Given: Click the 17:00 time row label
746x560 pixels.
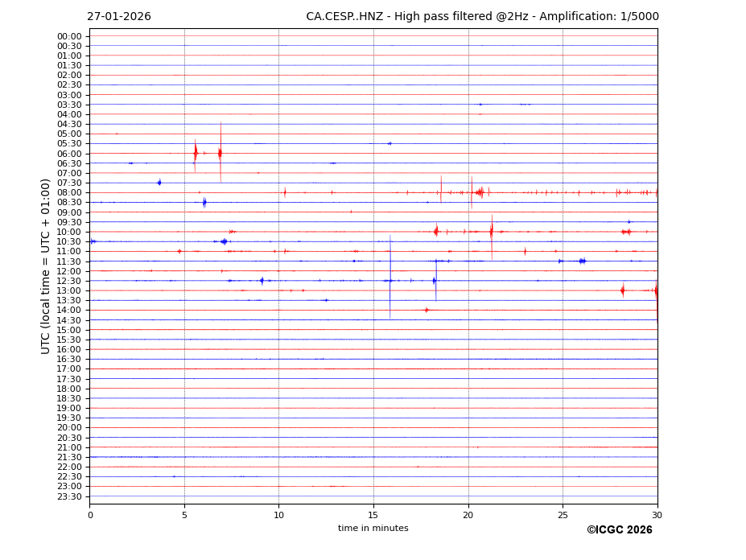Looking at the screenshot, I should [69, 369].
